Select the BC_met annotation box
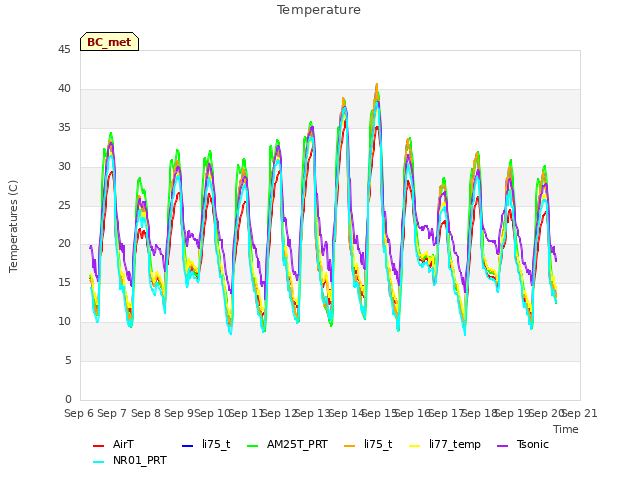The width and height of the screenshot is (640, 480). 109,42
